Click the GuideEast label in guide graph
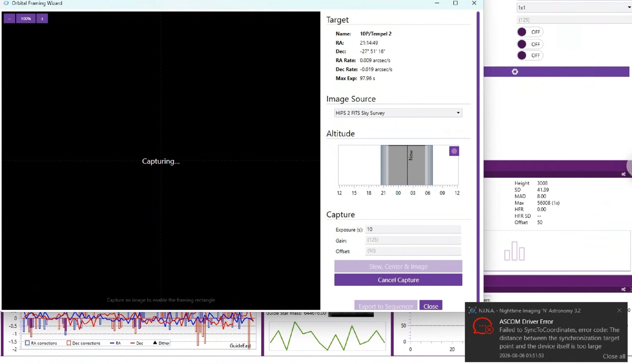632x364 pixels. [240, 346]
